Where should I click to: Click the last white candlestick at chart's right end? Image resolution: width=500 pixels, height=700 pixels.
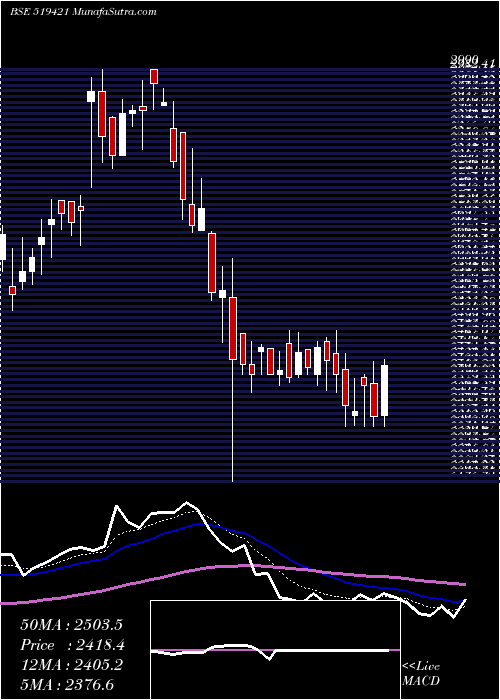pos(384,391)
